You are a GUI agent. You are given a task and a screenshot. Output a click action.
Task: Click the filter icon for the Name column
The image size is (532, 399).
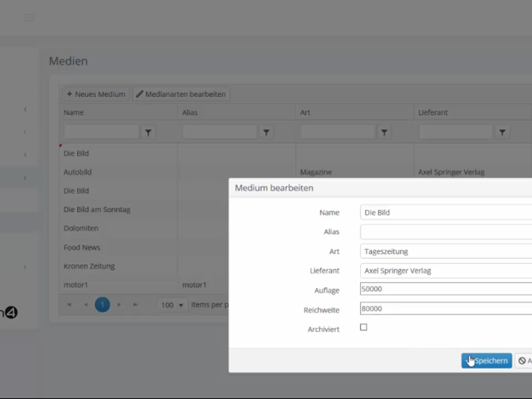149,133
